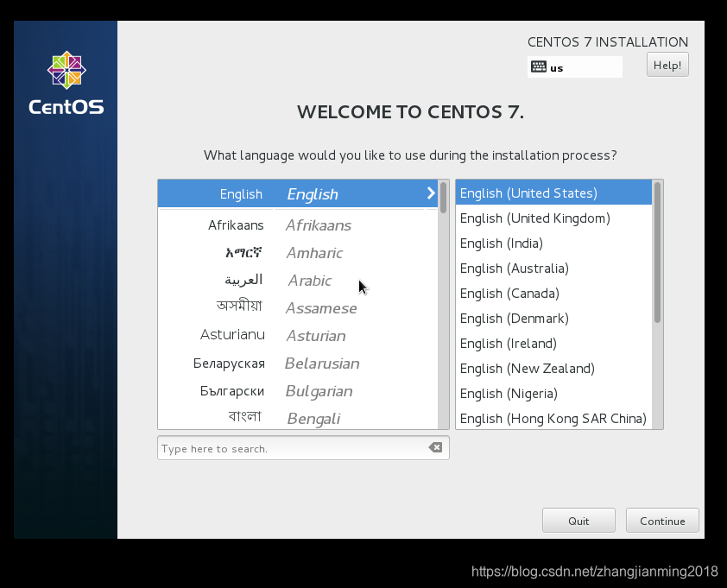Image resolution: width=727 pixels, height=588 pixels.
Task: Choose English (Hong Kong SAR China) locale
Action: tap(553, 418)
